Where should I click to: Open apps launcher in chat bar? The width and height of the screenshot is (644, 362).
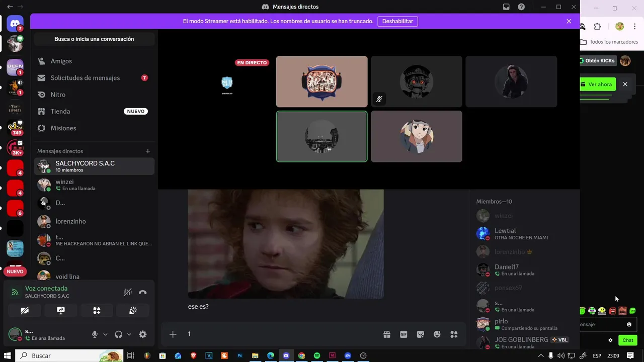tap(454, 334)
